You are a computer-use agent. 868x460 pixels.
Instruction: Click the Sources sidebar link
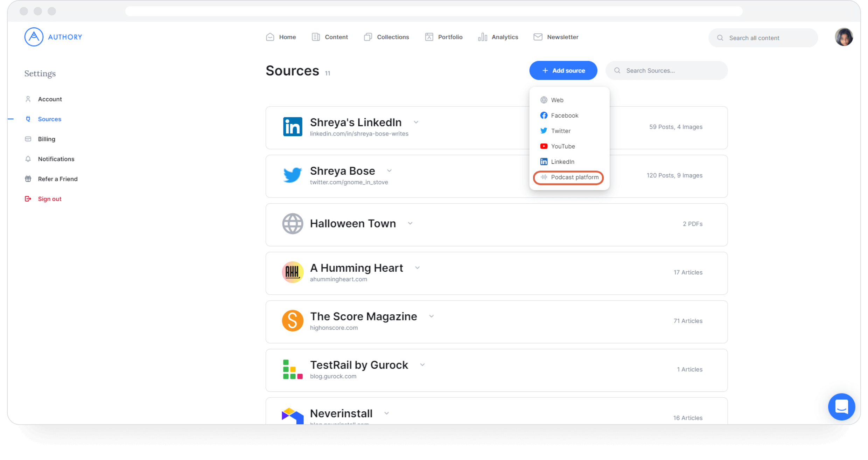pyautogui.click(x=50, y=119)
